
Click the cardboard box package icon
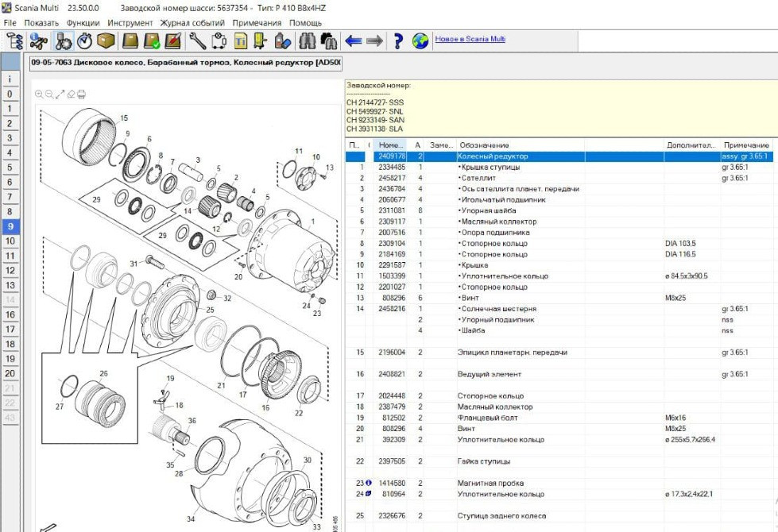coord(105,40)
